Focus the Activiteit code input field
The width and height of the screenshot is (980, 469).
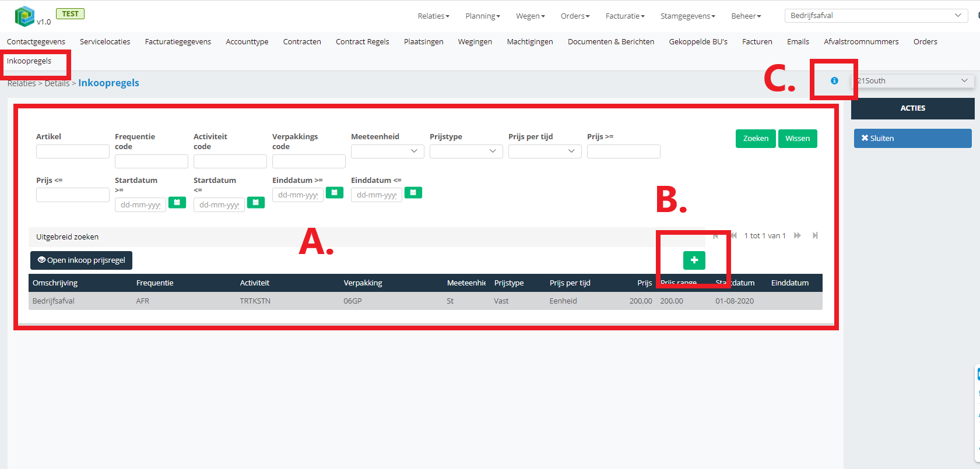click(230, 161)
